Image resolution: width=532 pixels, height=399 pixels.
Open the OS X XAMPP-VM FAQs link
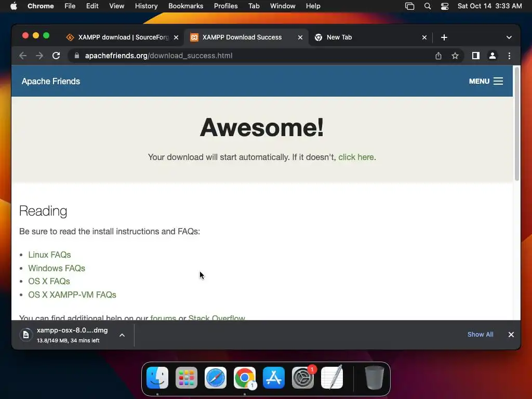click(x=72, y=295)
